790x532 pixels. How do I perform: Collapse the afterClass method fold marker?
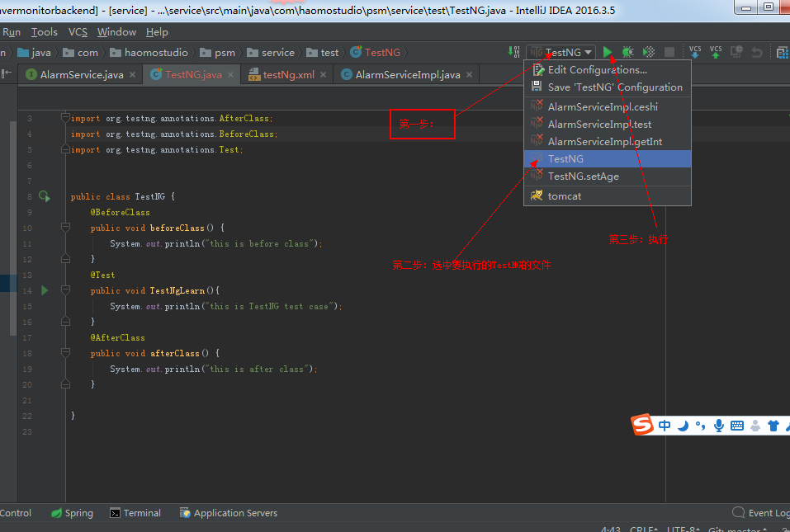point(65,353)
